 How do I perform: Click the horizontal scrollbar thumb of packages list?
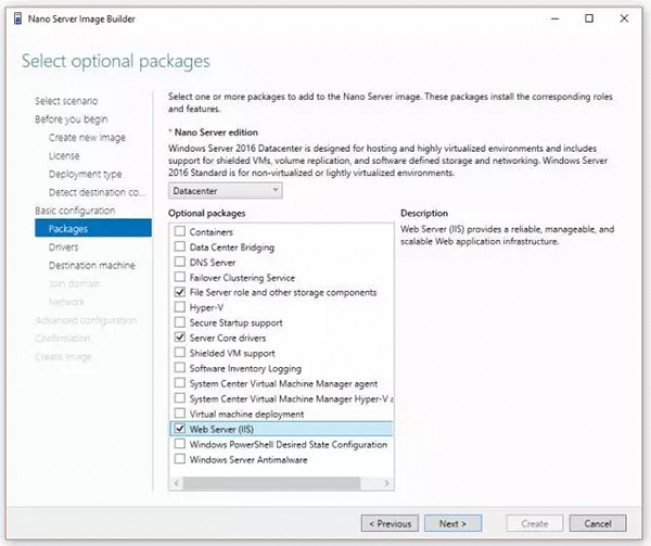(x=272, y=483)
